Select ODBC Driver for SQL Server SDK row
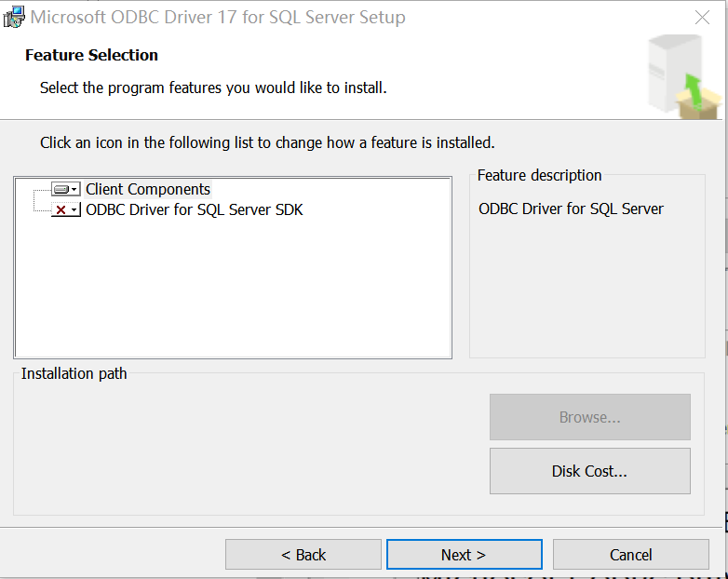Screen dimensions: 728x579 point(194,209)
